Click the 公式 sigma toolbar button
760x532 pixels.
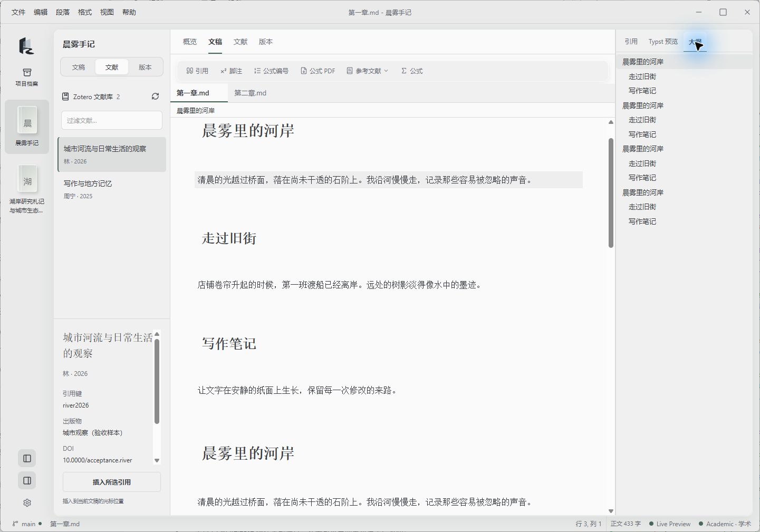(412, 71)
